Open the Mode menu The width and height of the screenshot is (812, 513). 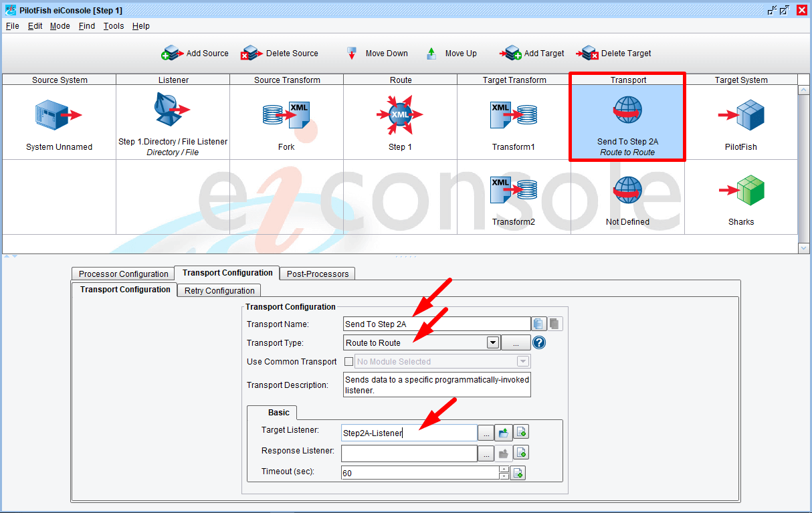(60, 26)
